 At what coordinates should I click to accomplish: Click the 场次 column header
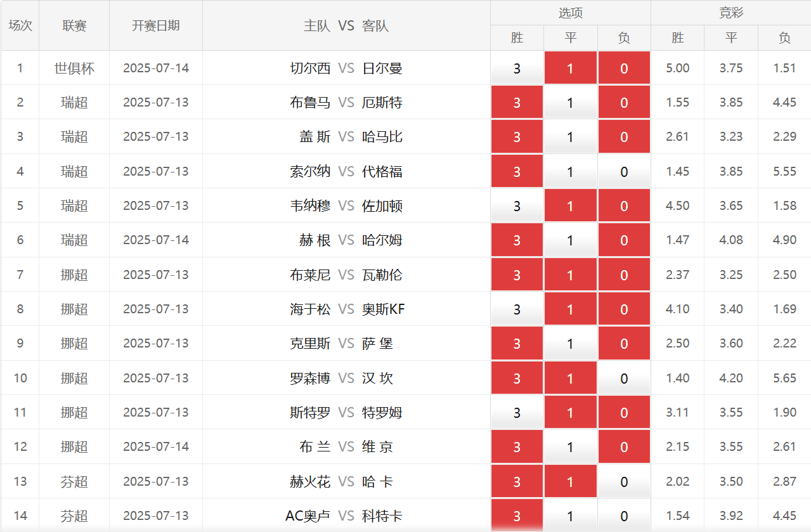(20, 25)
